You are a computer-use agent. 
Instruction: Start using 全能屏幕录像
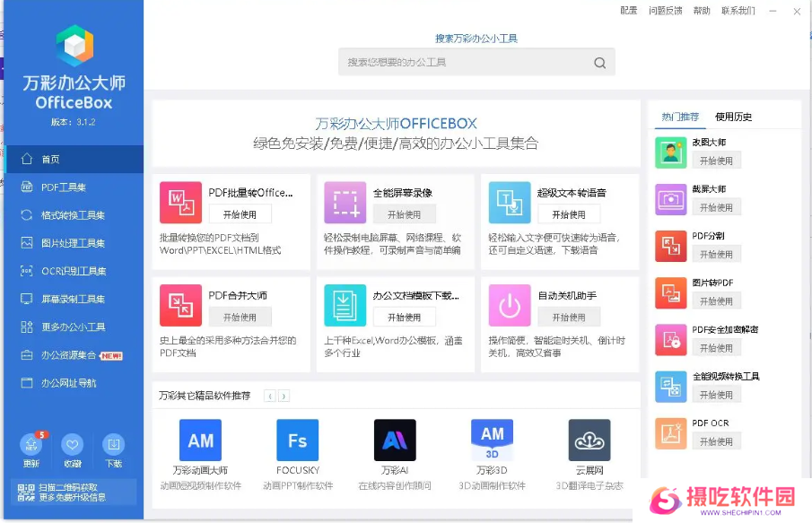tap(405, 214)
